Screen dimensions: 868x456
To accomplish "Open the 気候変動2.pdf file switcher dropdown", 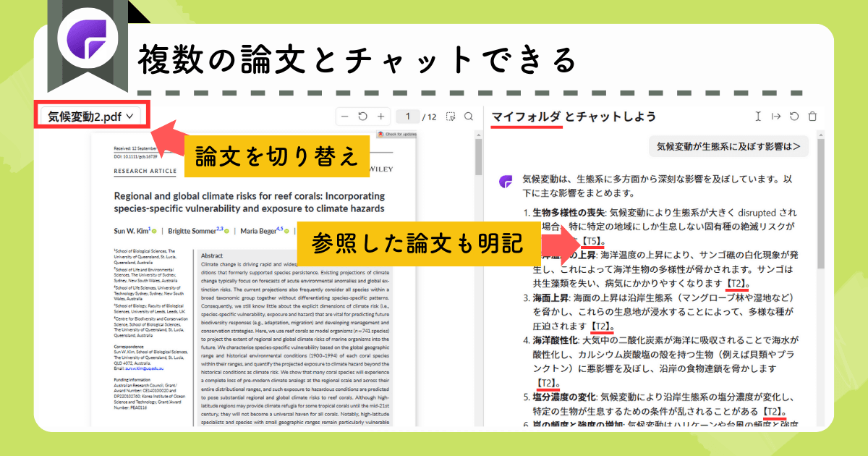I will click(x=90, y=116).
